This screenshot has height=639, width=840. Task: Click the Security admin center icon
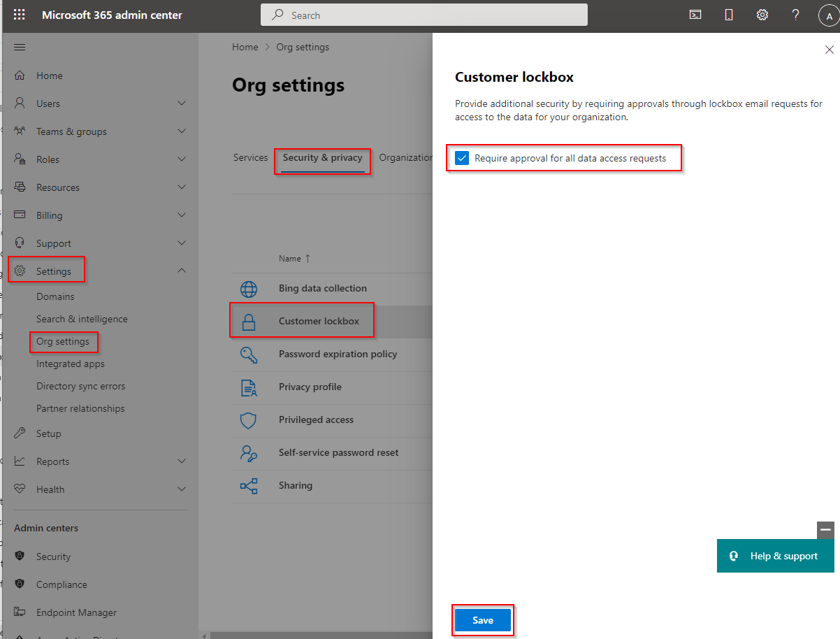tap(18, 556)
